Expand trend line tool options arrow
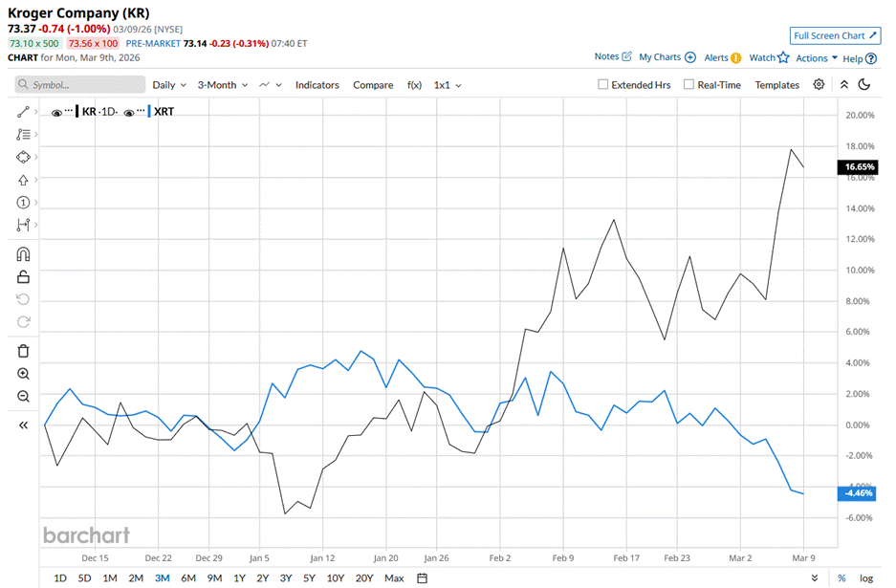896x588 pixels. point(36,112)
